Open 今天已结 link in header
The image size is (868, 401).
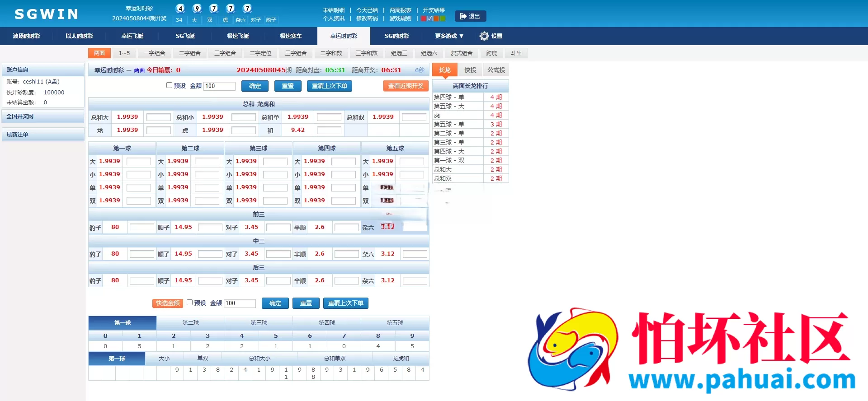[367, 10]
